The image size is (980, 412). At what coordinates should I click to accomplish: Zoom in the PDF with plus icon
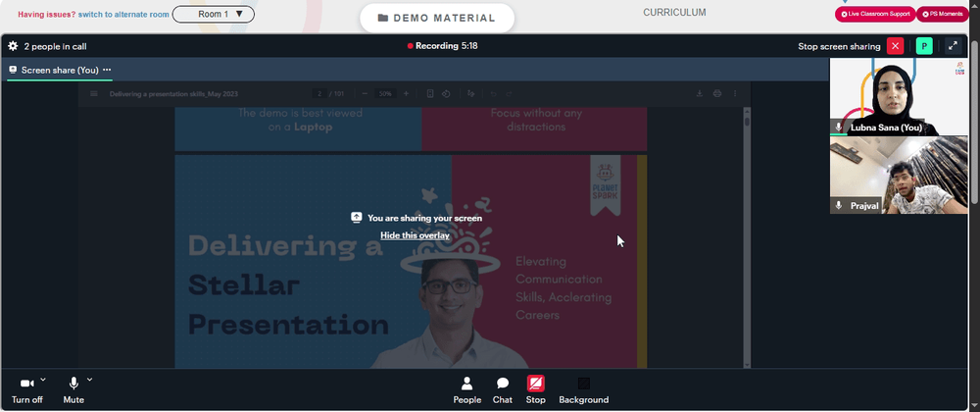tap(407, 94)
